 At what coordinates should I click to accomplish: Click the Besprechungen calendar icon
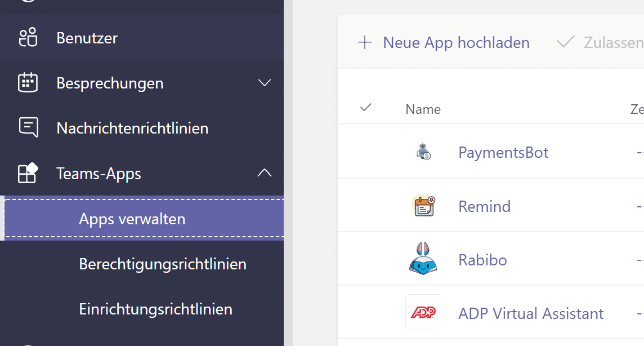click(28, 83)
